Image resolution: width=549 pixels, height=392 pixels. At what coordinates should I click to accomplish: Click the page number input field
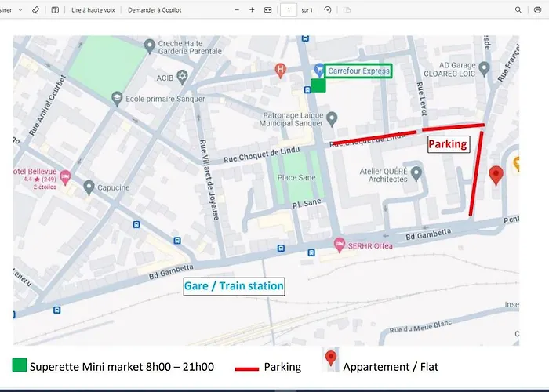click(289, 10)
